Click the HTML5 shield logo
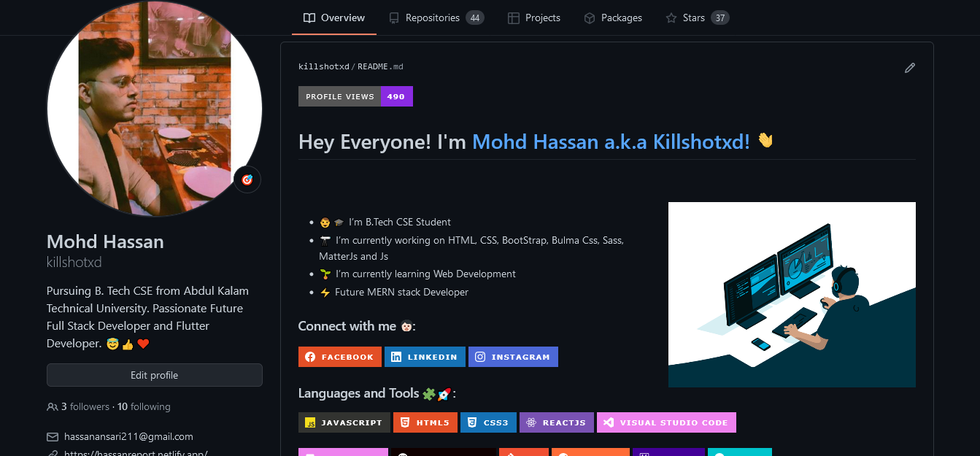Image resolution: width=980 pixels, height=456 pixels. click(x=405, y=422)
